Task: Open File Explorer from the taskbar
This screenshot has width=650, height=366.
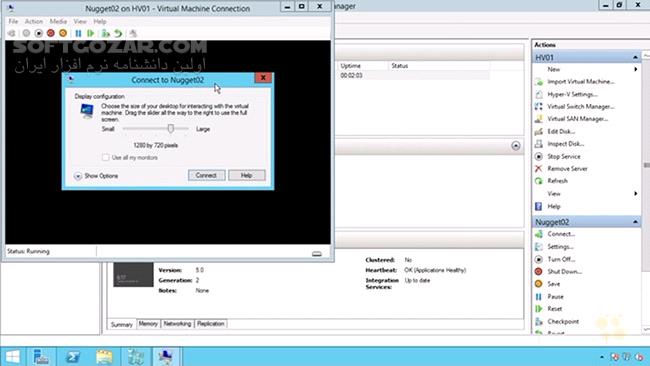Action: [x=104, y=357]
